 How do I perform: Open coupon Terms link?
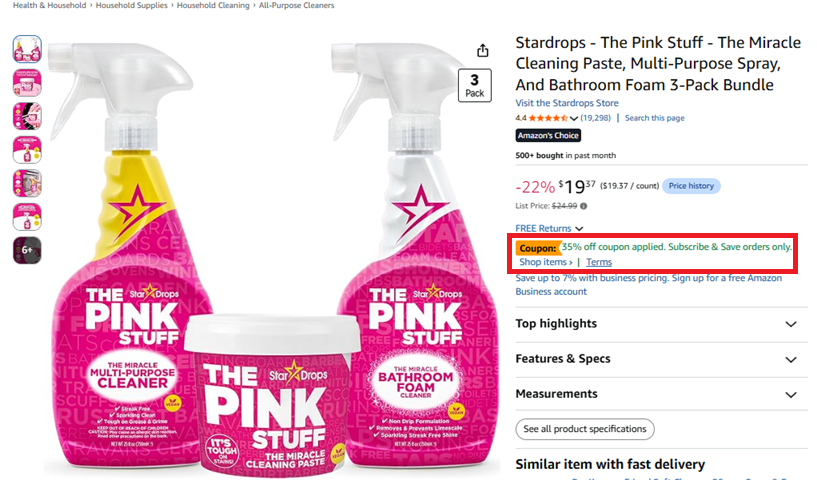coord(599,262)
